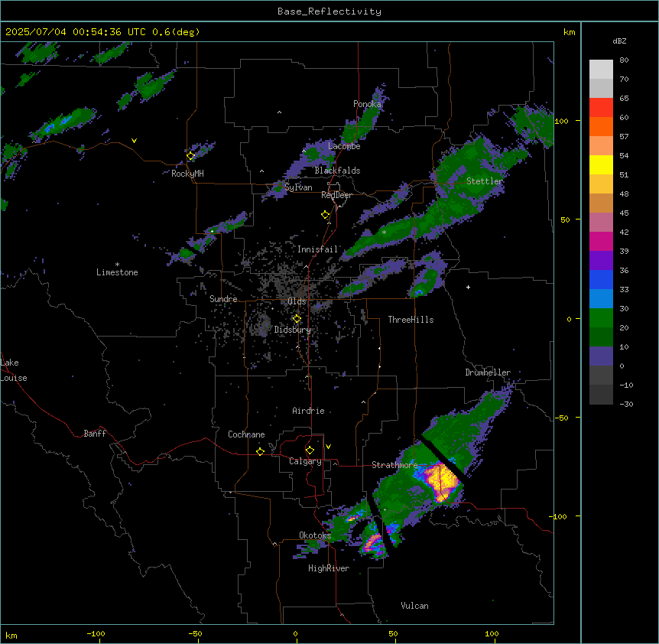Viewport: 659px width, 644px height.
Task: Click the Drumheller city label
Action: click(x=488, y=372)
